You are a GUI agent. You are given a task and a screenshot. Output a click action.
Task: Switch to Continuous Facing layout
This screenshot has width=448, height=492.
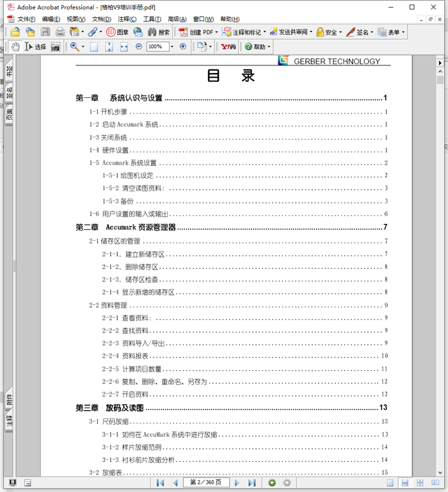click(x=420, y=482)
